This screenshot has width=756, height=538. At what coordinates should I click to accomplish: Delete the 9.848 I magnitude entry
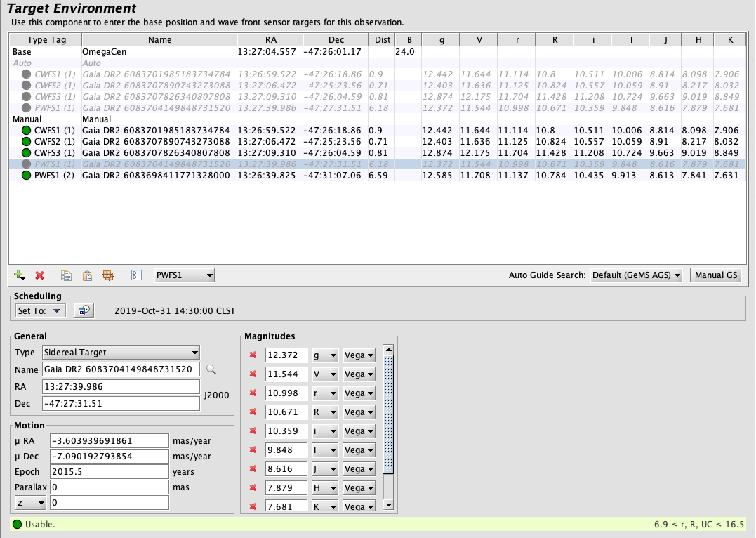pos(253,450)
